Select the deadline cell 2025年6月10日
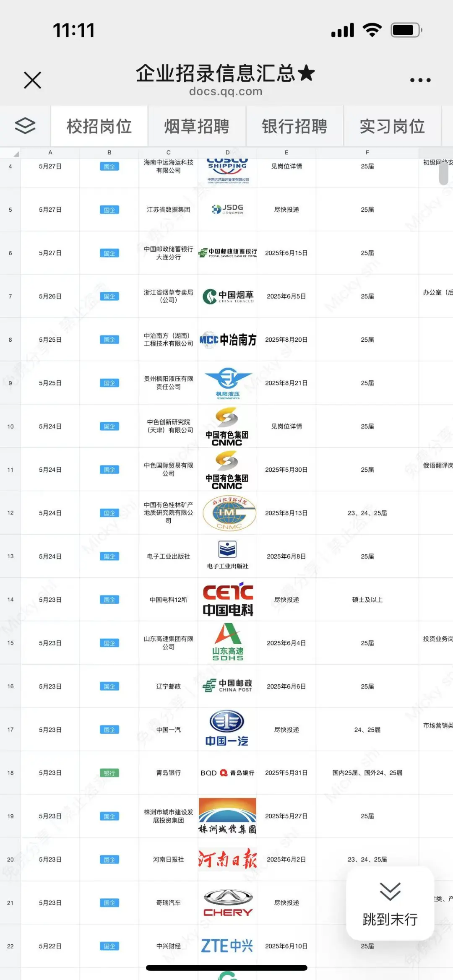The image size is (453, 980). 286,946
